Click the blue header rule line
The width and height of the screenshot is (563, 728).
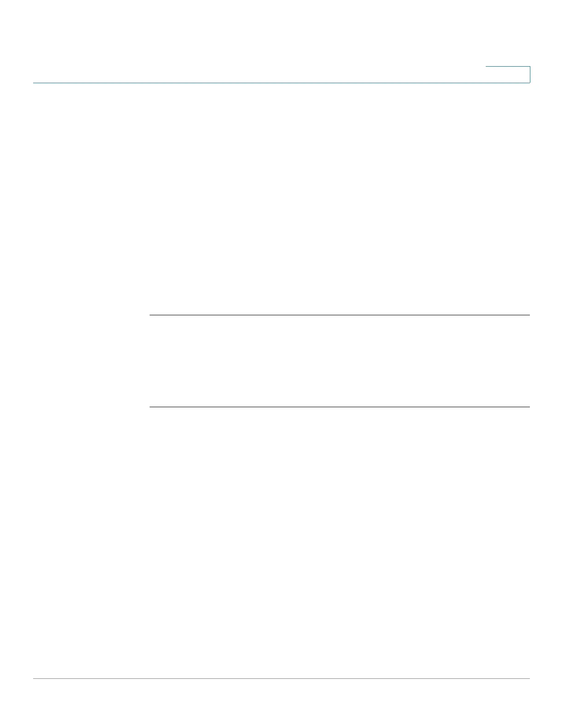click(x=281, y=83)
